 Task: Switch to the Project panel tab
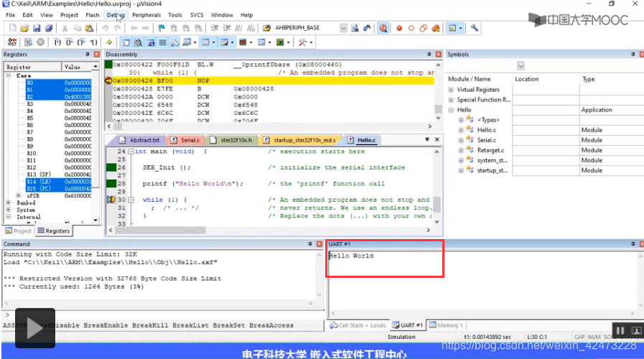tap(18, 231)
